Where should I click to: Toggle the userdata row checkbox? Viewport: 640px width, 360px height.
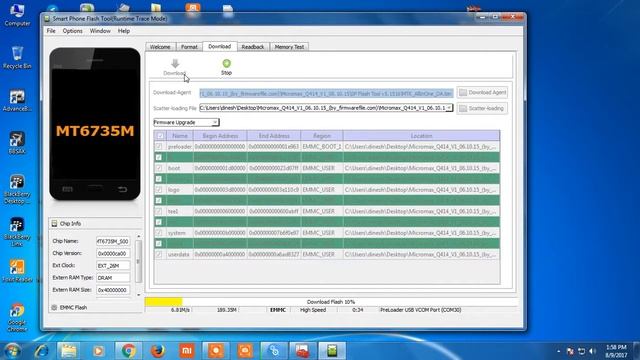pyautogui.click(x=159, y=255)
